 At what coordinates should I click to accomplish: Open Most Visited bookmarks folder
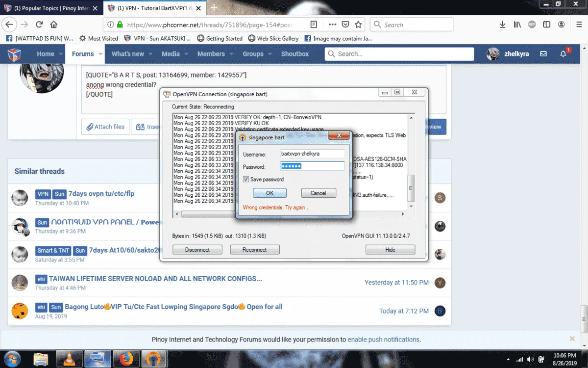[x=98, y=38]
